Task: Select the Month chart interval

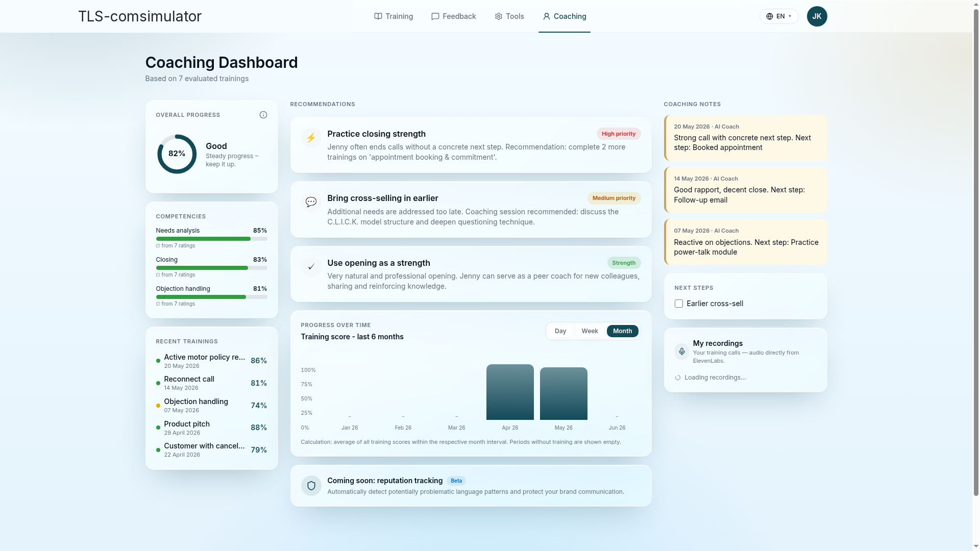Action: 622,331
